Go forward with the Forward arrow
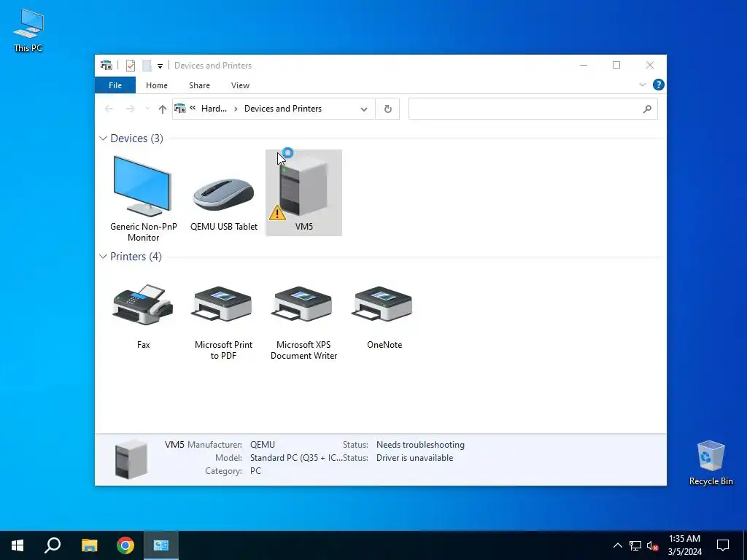Image resolution: width=747 pixels, height=560 pixels. [x=130, y=109]
